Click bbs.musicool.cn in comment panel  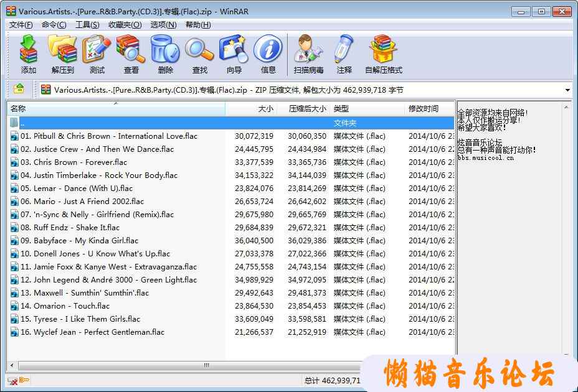pyautogui.click(x=485, y=157)
